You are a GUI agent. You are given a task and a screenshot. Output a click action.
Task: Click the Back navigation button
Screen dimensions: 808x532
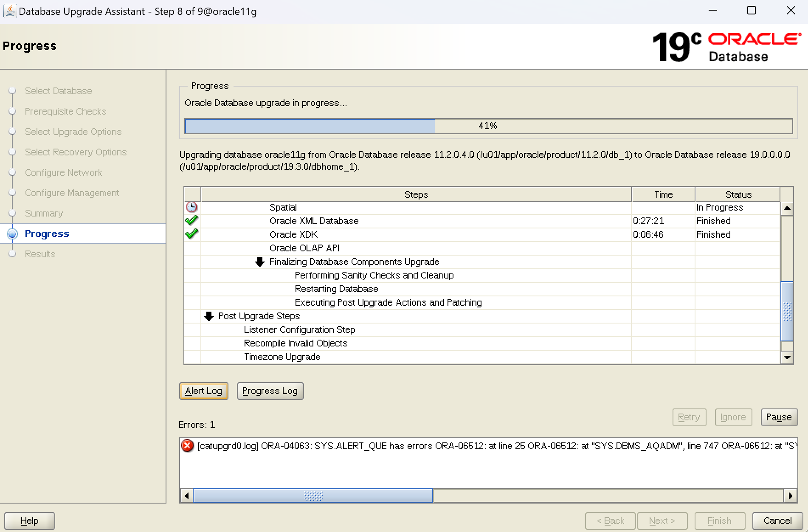pyautogui.click(x=611, y=521)
